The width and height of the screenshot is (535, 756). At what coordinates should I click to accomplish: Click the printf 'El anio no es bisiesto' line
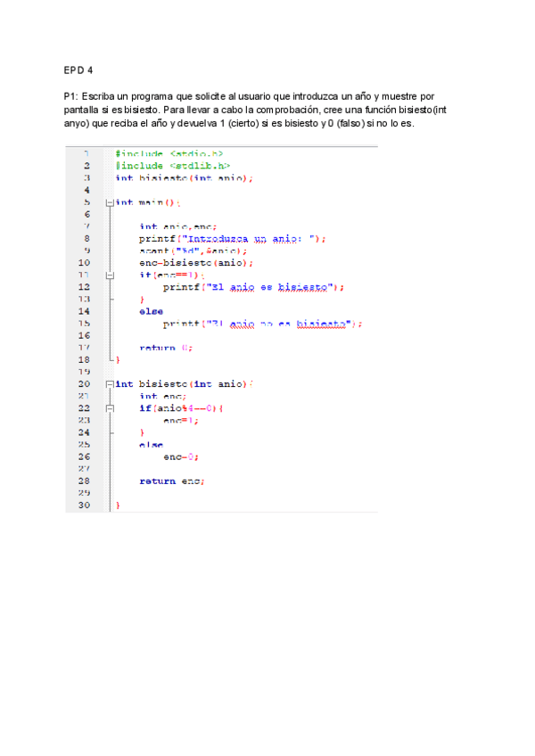262,324
